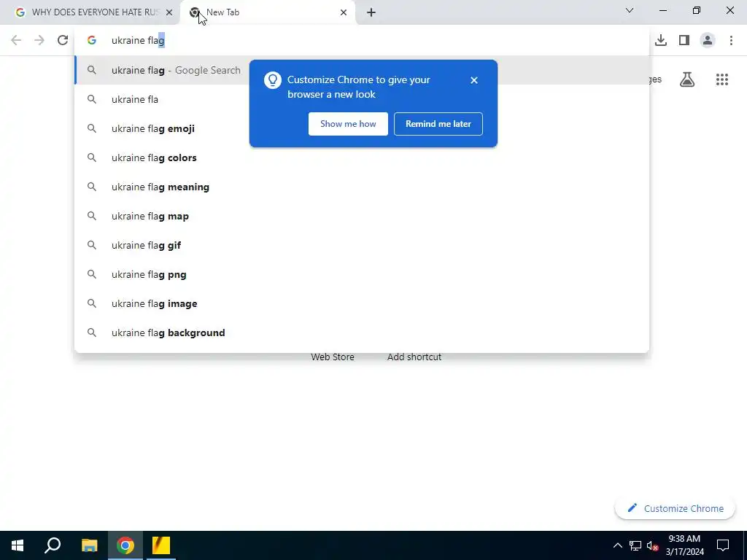Click the Chrome taskbar icon
The height and width of the screenshot is (560, 747).
point(125,545)
